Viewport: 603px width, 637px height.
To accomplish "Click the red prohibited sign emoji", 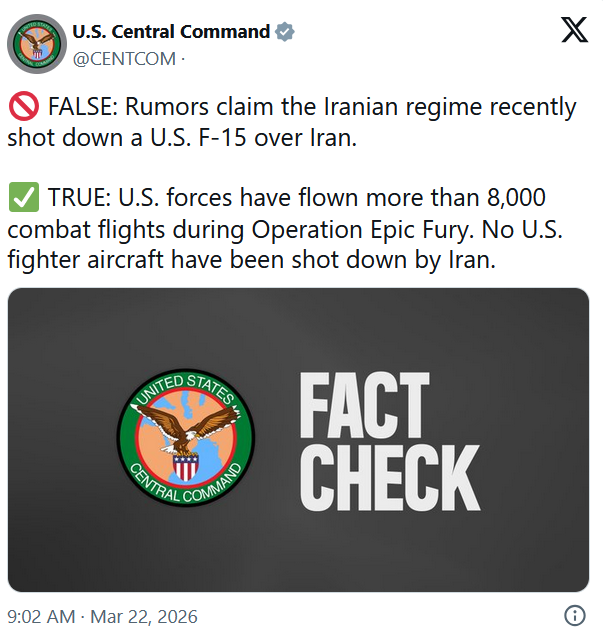I will coord(24,106).
